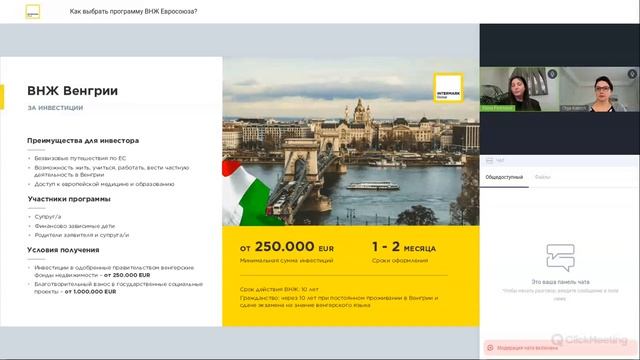This screenshot has height=360, width=640.
Task: Click the 'Финансово зависимые дети' bullet
Action: pyautogui.click(x=74, y=226)
